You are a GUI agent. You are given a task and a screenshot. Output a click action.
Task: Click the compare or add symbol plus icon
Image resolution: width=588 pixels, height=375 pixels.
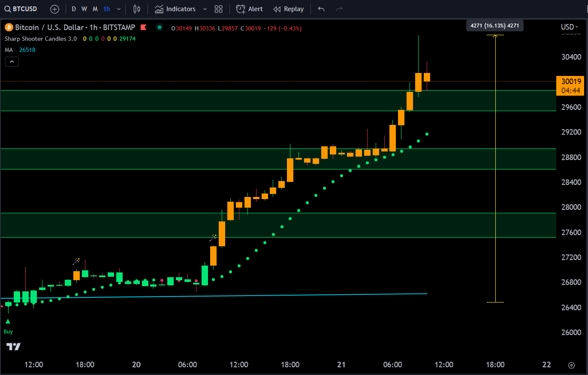click(x=54, y=9)
